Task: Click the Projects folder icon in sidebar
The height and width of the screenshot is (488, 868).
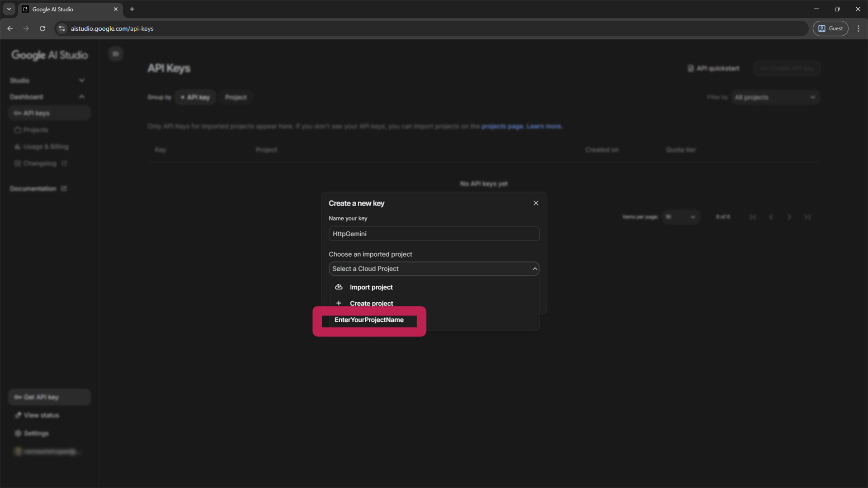Action: point(18,130)
